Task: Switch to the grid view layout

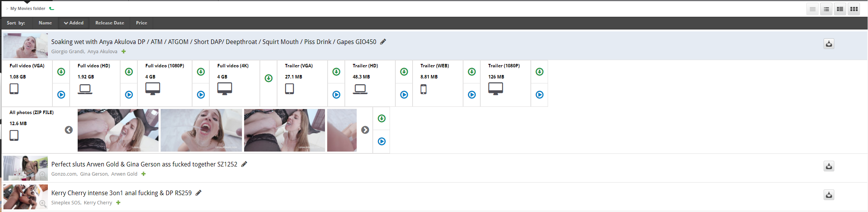Action: coord(854,9)
